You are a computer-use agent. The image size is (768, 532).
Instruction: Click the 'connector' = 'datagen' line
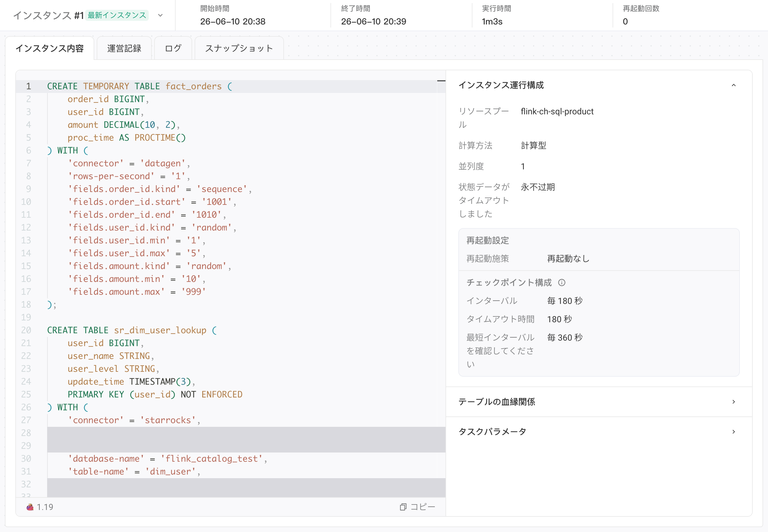(129, 163)
